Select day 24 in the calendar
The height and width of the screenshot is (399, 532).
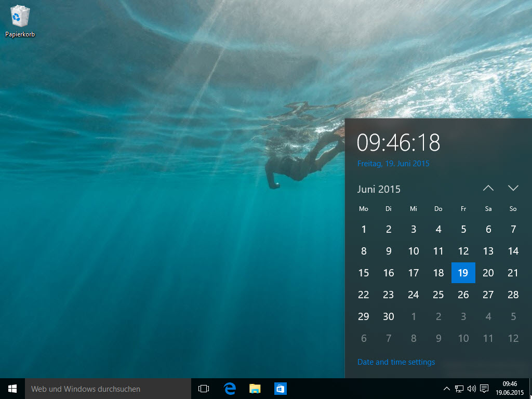tap(413, 295)
